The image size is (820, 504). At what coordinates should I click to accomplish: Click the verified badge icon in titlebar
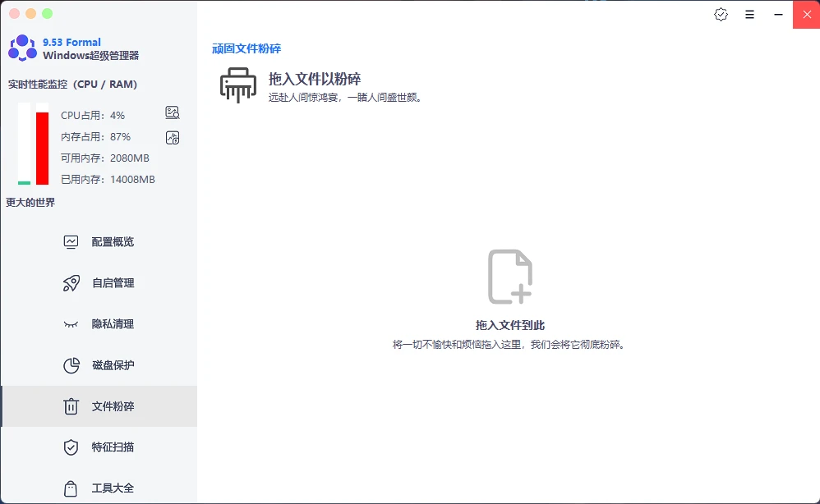[x=721, y=14]
